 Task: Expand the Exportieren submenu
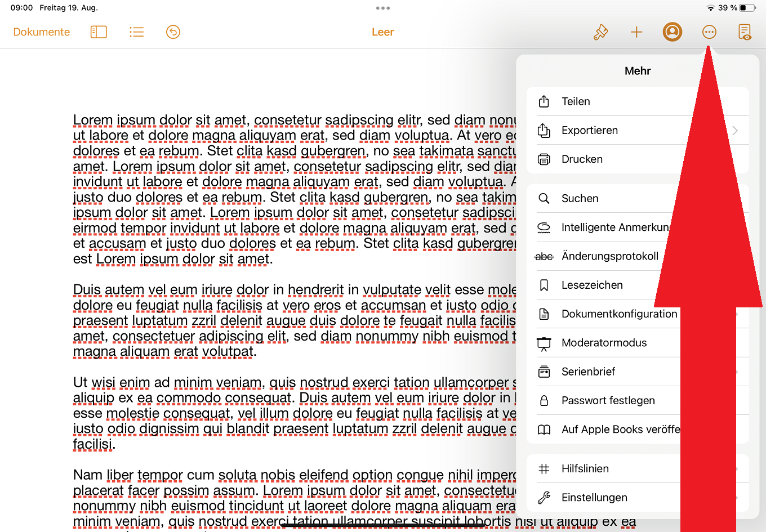click(x=638, y=130)
